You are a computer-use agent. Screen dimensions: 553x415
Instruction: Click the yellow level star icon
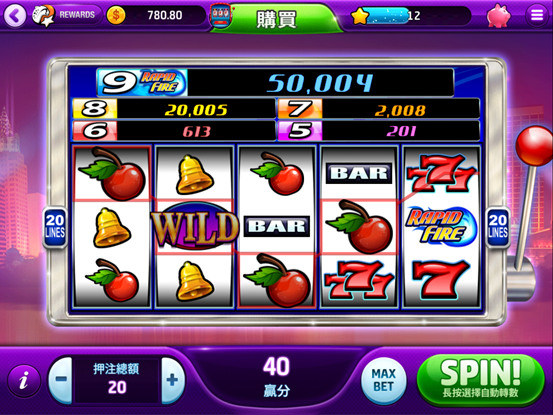point(360,16)
